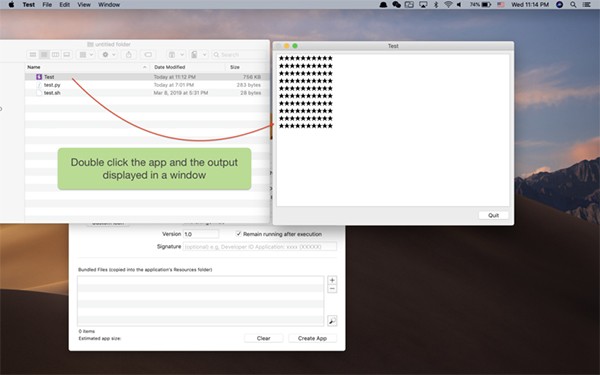Select test.sh in Finder list
The height and width of the screenshot is (375, 600).
pyautogui.click(x=147, y=93)
